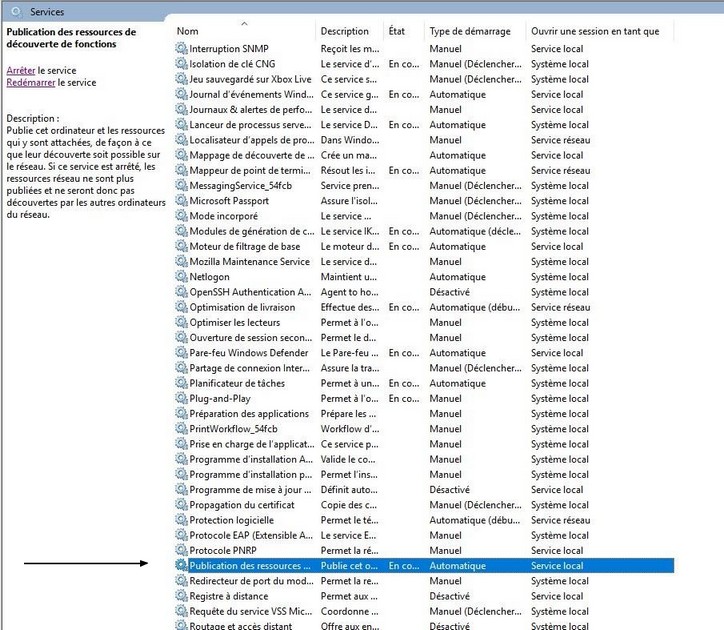Screen dimensions: 724x630
Task: Click gear icon for Moteur de filtrage de base
Action: tap(181, 246)
